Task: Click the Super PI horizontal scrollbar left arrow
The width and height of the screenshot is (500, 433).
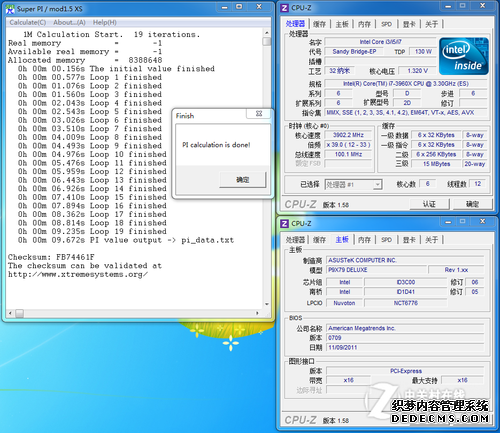Action: 10,313
